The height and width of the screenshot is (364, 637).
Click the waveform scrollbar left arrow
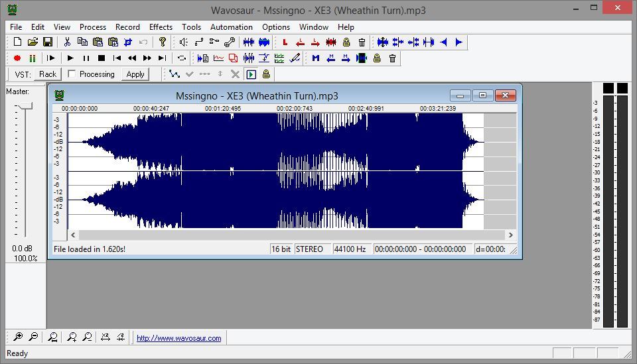[73, 235]
